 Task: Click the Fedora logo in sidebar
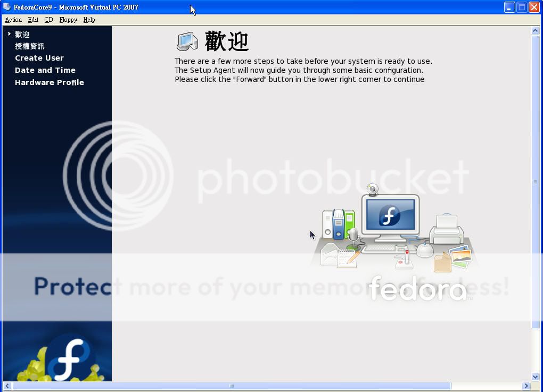click(69, 359)
